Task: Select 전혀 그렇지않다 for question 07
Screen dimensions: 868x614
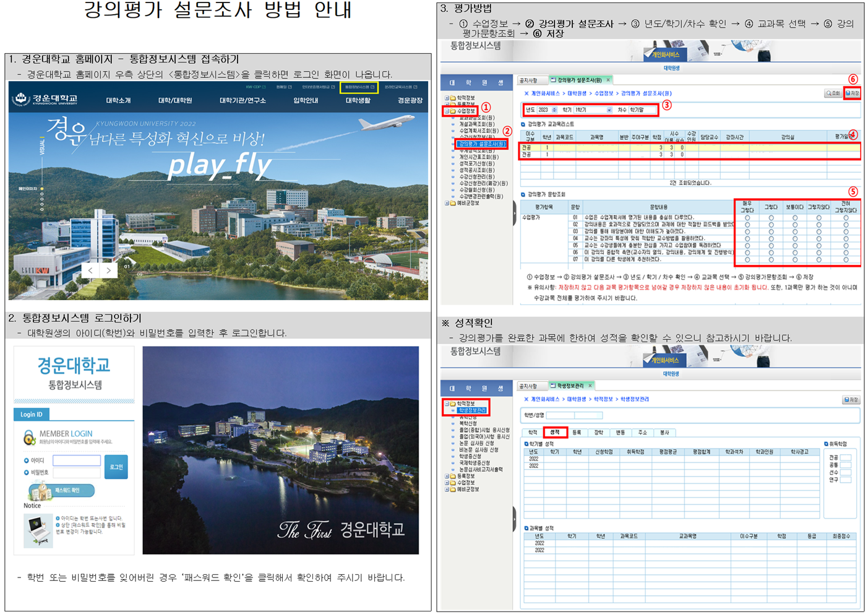Action: [846, 259]
